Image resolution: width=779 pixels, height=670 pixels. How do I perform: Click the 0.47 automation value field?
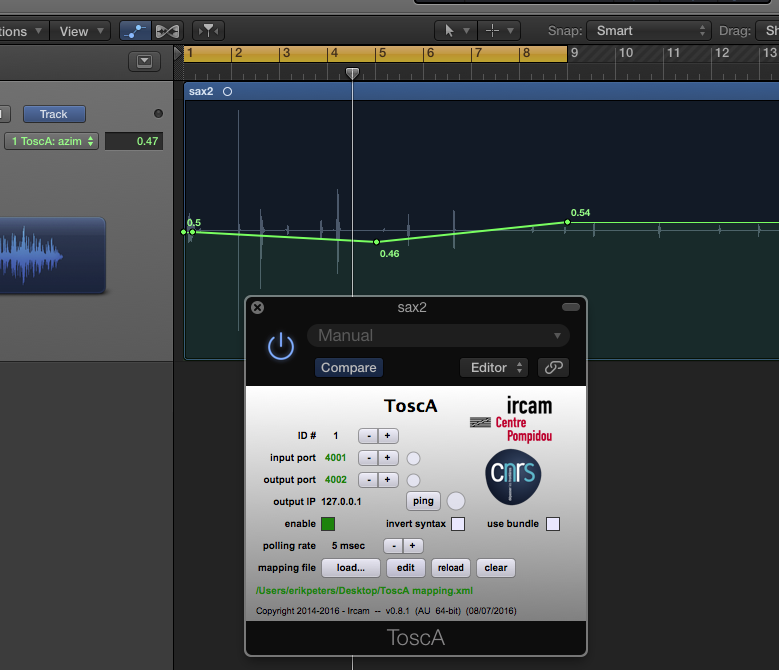134,141
